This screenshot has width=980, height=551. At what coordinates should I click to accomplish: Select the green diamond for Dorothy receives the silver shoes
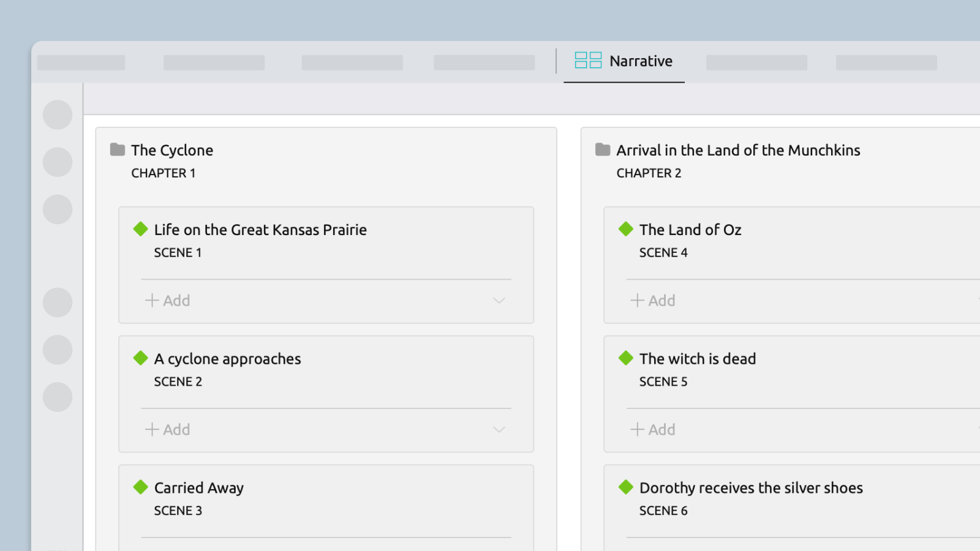click(626, 487)
